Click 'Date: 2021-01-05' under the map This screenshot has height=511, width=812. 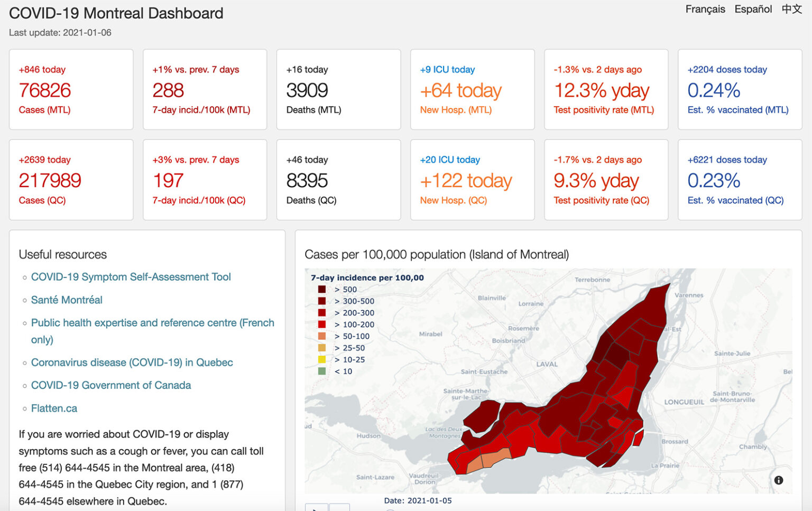[418, 500]
